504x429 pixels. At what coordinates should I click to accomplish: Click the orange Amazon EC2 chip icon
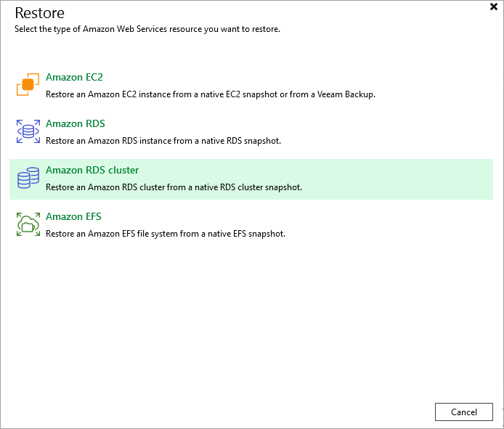tap(28, 85)
